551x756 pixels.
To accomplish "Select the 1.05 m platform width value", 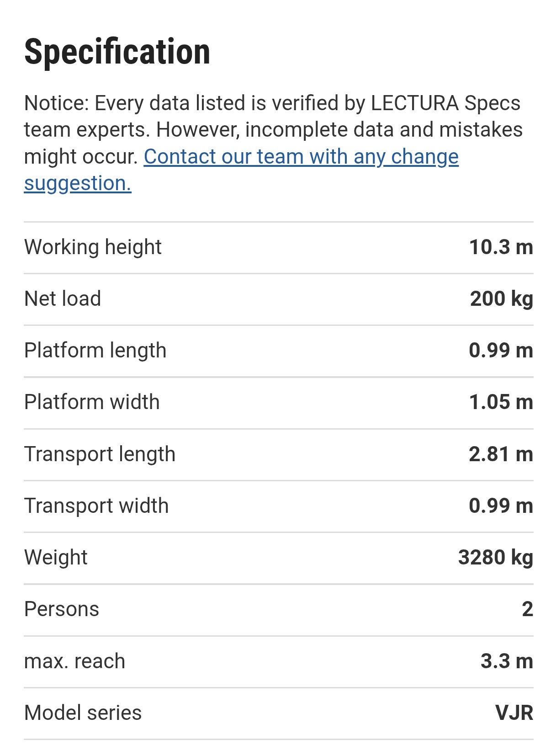I will tap(501, 402).
